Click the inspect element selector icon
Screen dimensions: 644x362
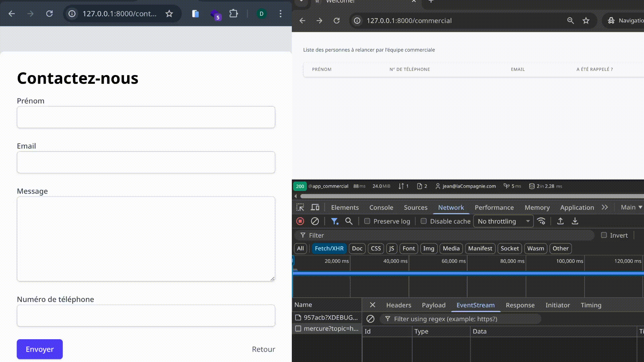tap(300, 207)
